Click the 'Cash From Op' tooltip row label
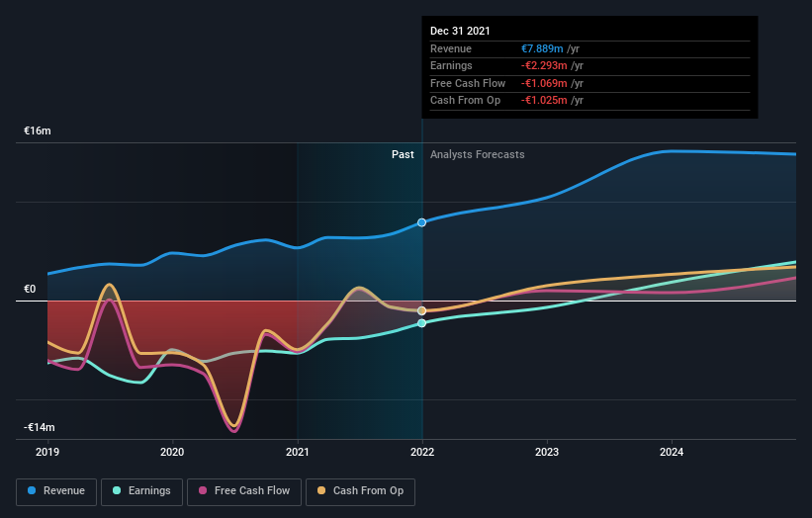This screenshot has height=518, width=812. click(x=465, y=101)
